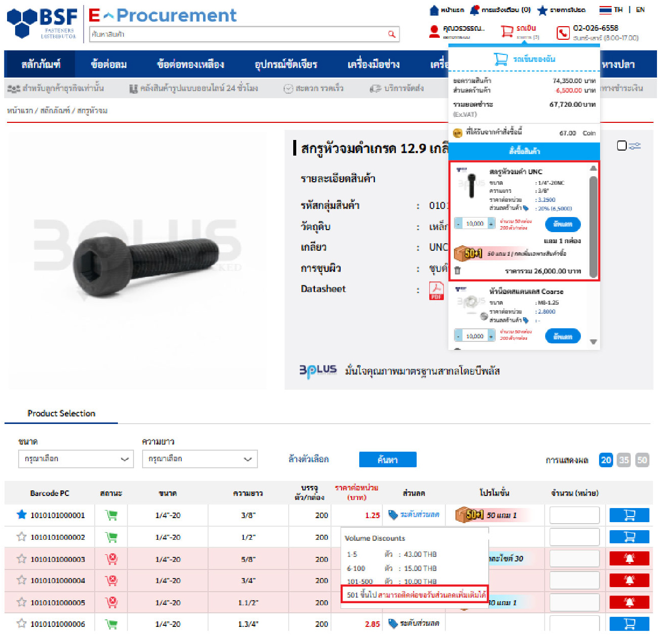This screenshot has width=660, height=644.
Task: Notify me bell for 1010101000004
Action: coord(629,580)
